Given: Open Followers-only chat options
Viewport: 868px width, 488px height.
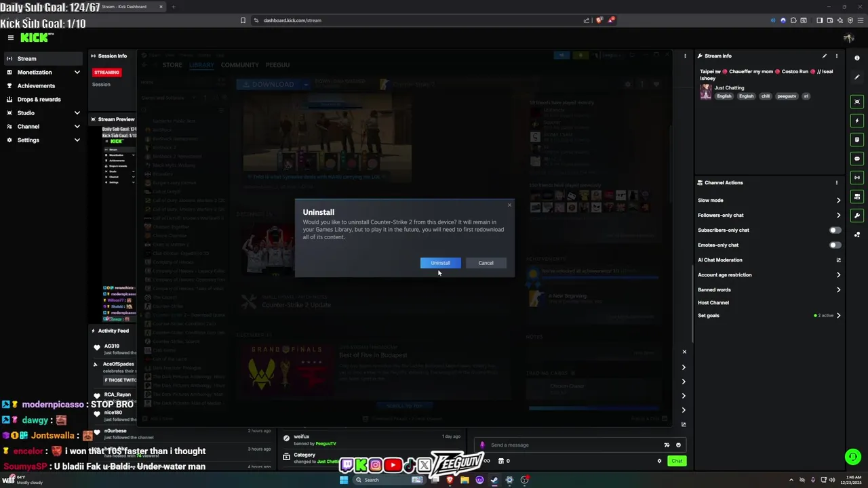Looking at the screenshot, I should click(769, 216).
